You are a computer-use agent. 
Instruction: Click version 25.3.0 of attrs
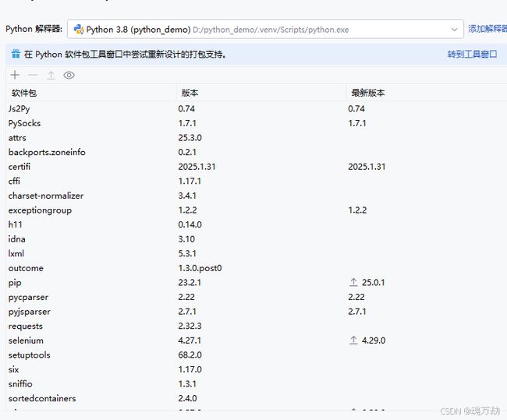(190, 138)
